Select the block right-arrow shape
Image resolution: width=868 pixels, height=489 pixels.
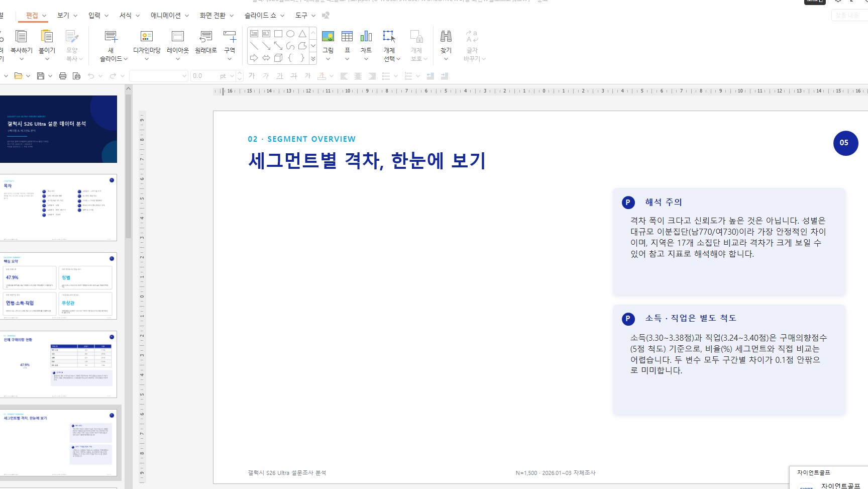coord(254,58)
